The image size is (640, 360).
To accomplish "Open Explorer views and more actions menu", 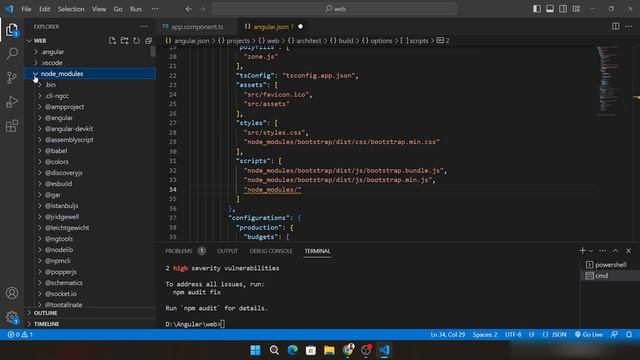I will (144, 27).
